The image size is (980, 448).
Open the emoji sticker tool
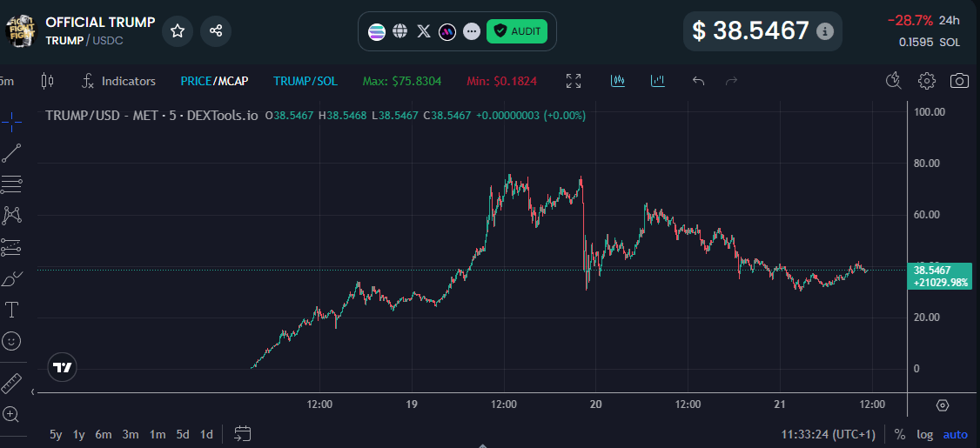coord(12,341)
